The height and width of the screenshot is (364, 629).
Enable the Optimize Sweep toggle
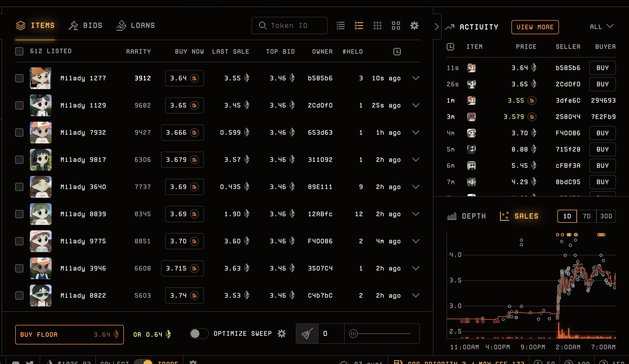[x=199, y=334]
